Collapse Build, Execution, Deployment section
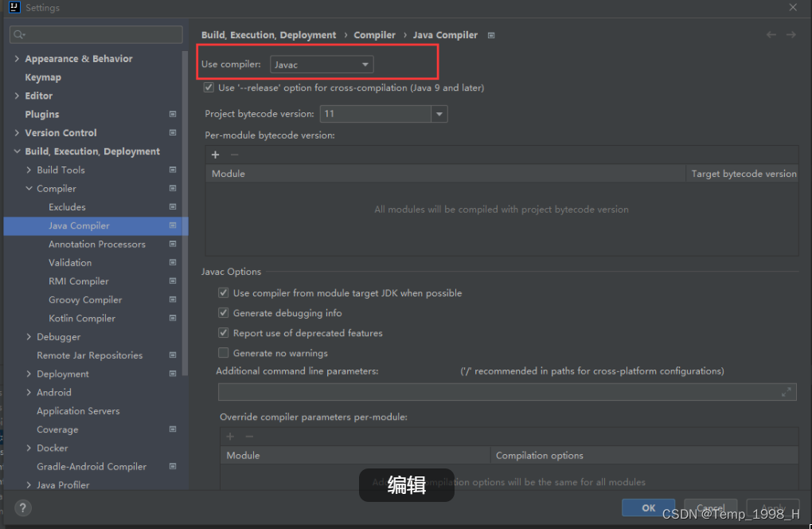 coord(17,151)
